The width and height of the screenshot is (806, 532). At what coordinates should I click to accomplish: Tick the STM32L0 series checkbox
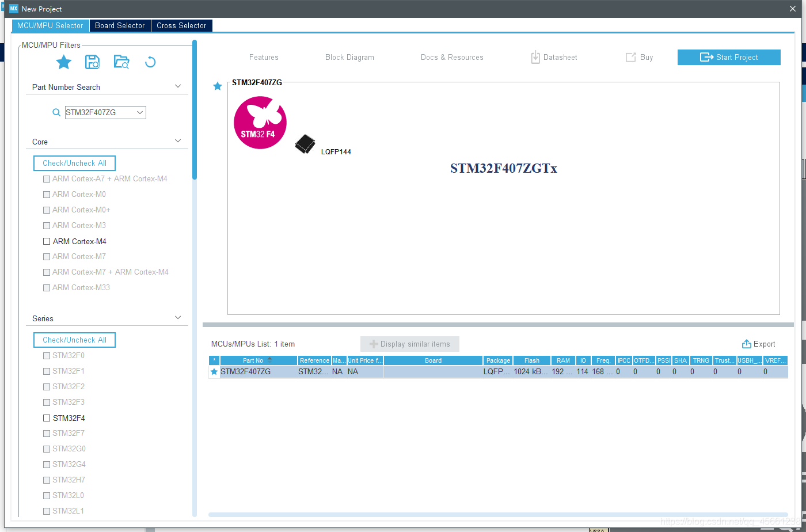click(47, 496)
